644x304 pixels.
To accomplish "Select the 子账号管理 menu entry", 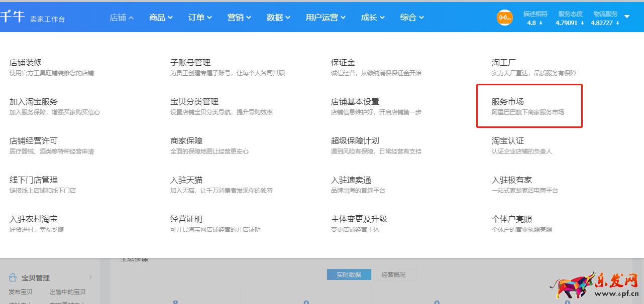I will pyautogui.click(x=190, y=63).
